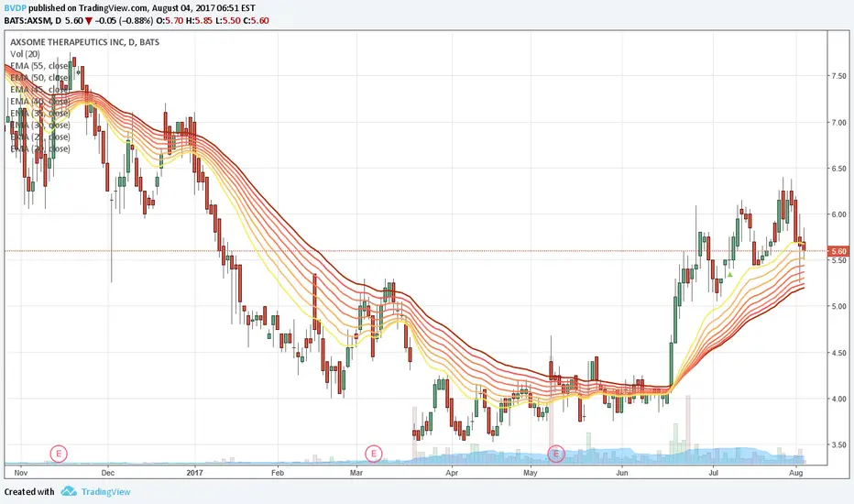Click the −0.05 (−0.88%) change value
Screen dimensions: 854x504
(124, 21)
